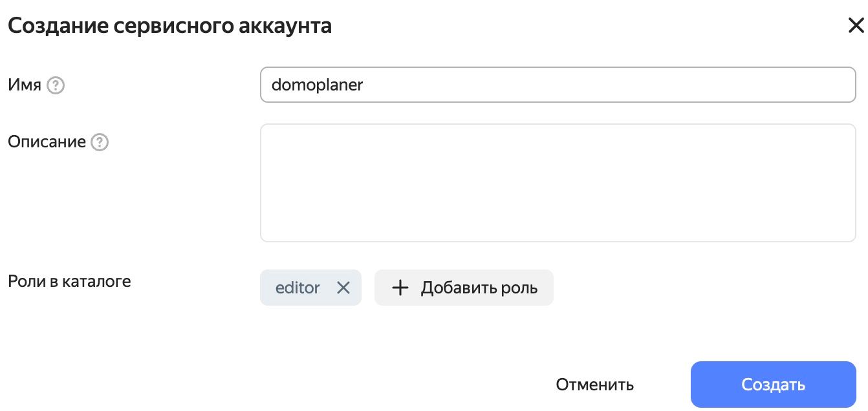Click the Роли в каталоге label

tap(69, 282)
